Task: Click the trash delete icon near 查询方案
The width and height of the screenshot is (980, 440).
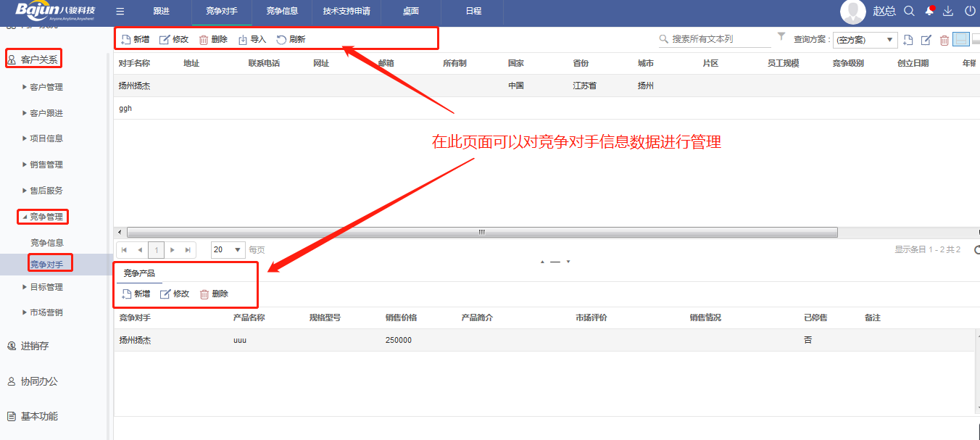Action: [944, 40]
